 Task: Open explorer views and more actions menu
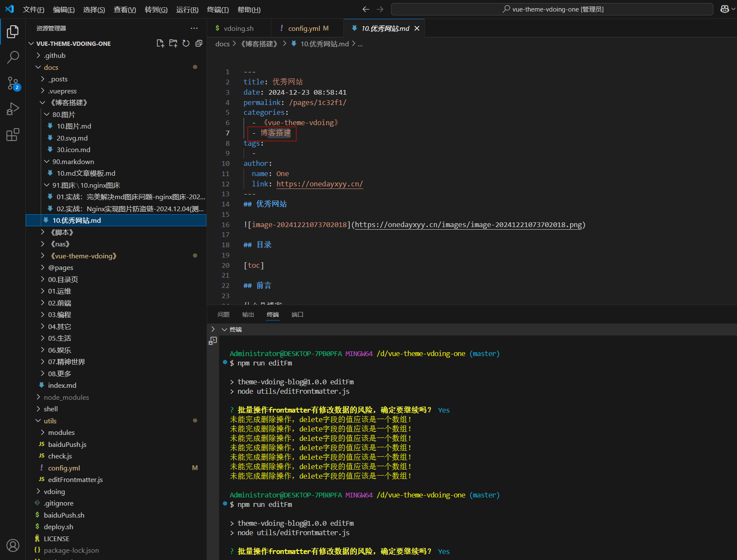click(194, 28)
